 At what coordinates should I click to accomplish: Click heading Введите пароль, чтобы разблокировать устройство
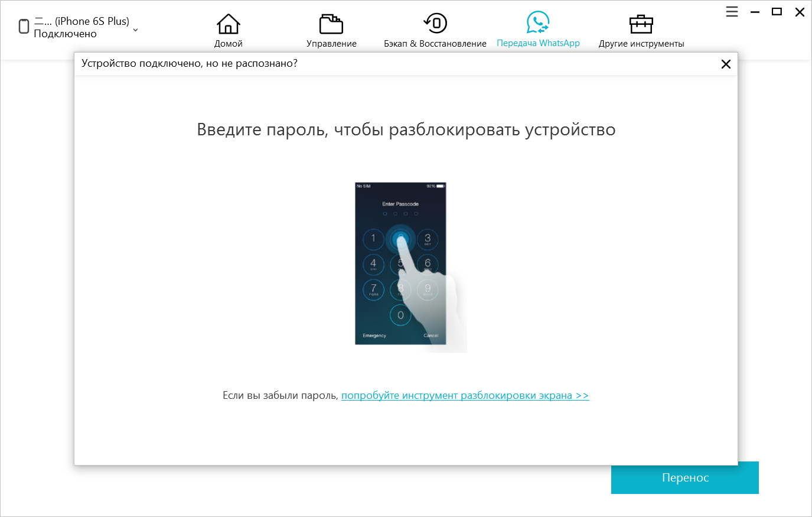406,129
